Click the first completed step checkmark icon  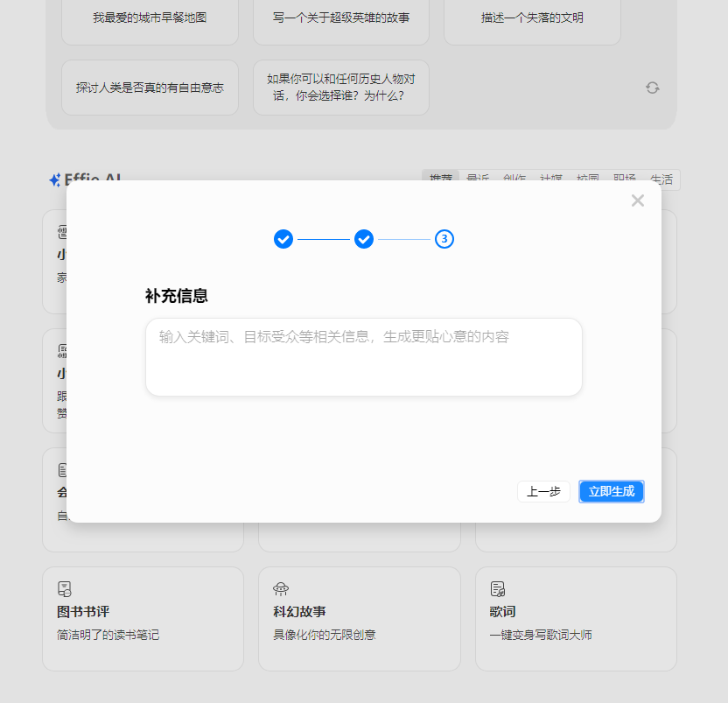pos(283,239)
